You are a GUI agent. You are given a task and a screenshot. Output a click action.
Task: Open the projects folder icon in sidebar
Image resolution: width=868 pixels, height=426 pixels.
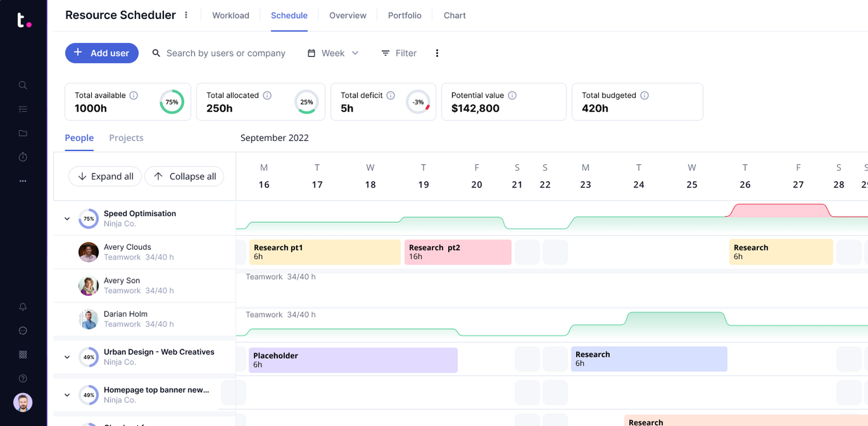(23, 133)
